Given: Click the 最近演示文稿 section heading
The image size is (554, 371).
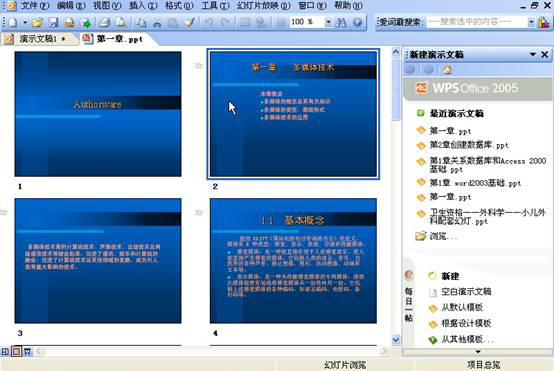Looking at the screenshot, I should [456, 113].
